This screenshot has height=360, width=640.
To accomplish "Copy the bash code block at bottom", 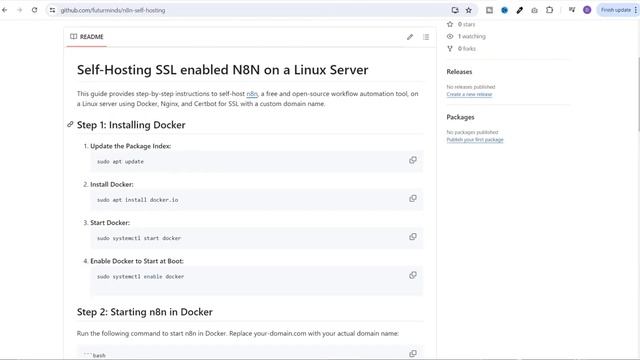I will point(413,353).
